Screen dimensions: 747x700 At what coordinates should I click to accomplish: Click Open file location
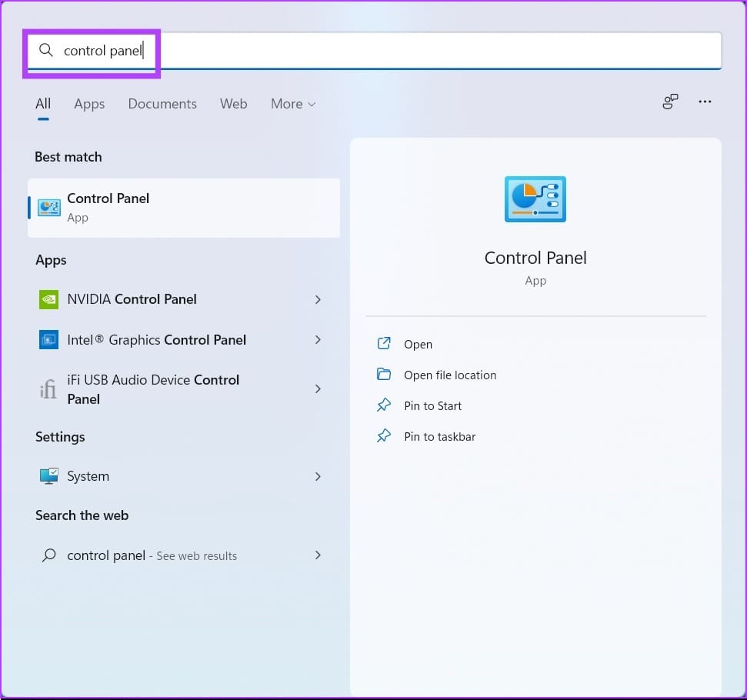point(450,375)
